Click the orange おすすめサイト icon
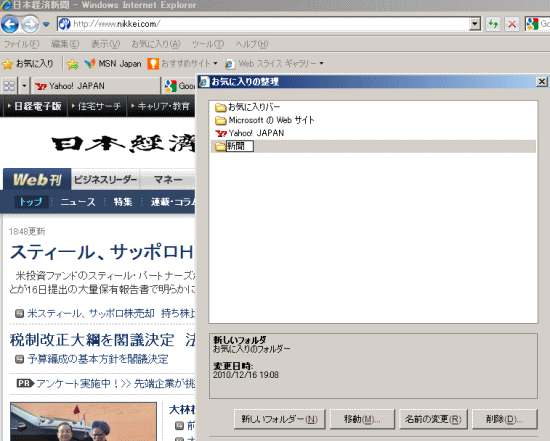The image size is (550, 441). 153,64
